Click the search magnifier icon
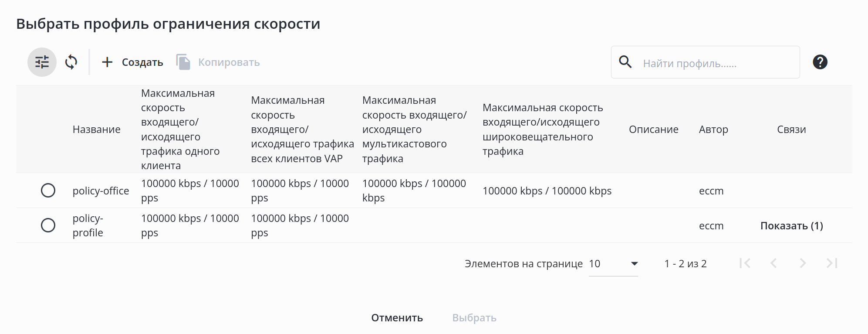This screenshot has height=334, width=868. tap(625, 62)
